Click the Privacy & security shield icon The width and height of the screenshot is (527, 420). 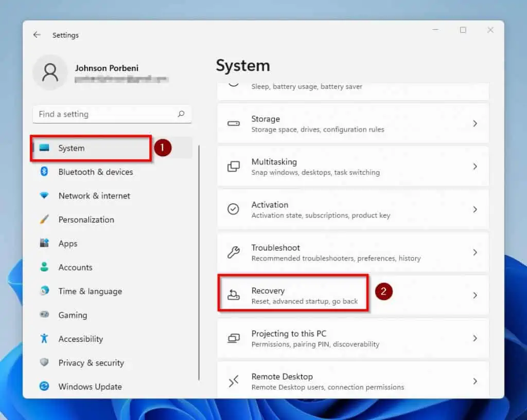pos(44,363)
